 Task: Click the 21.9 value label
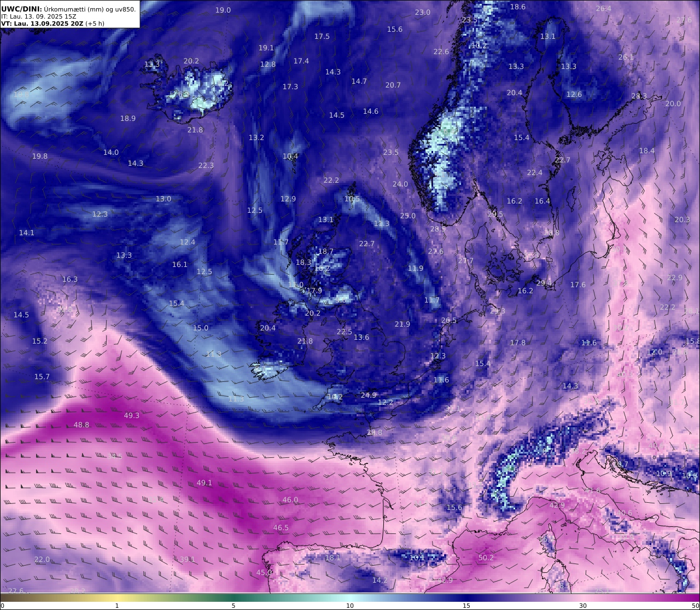pyautogui.click(x=402, y=324)
